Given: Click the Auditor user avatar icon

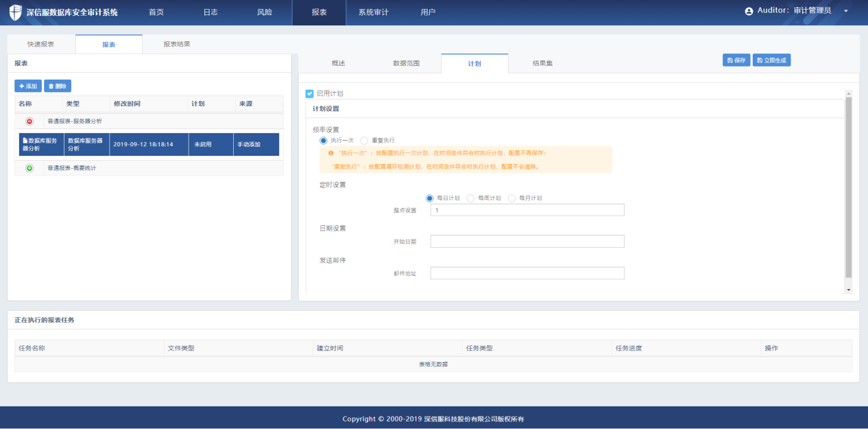Looking at the screenshot, I should [x=749, y=12].
